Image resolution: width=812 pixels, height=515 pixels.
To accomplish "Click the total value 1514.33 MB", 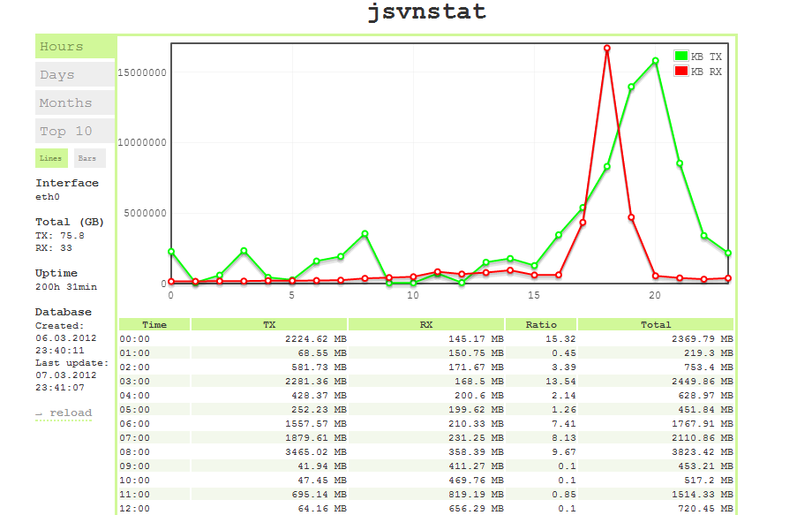I will pos(703,495).
